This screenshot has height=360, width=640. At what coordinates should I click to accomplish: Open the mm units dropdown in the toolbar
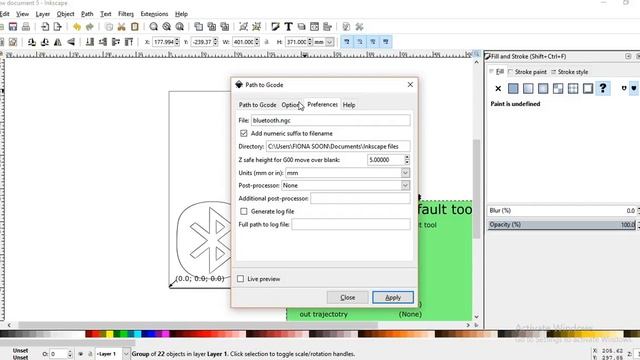click(329, 42)
